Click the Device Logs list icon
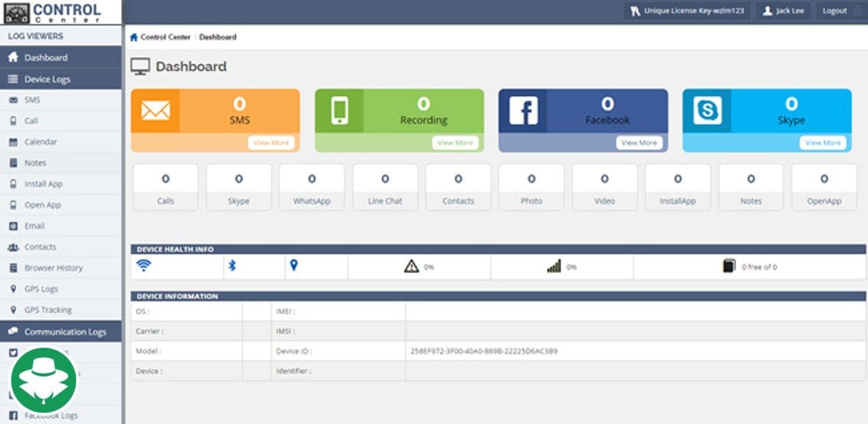The image size is (868, 424). (x=13, y=79)
